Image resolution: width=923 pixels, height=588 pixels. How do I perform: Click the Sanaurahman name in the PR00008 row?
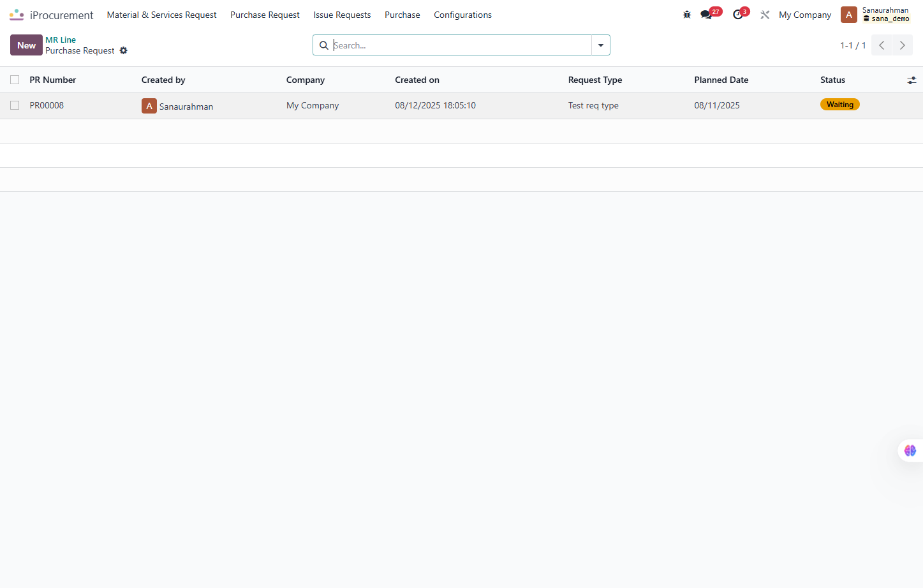(x=186, y=107)
